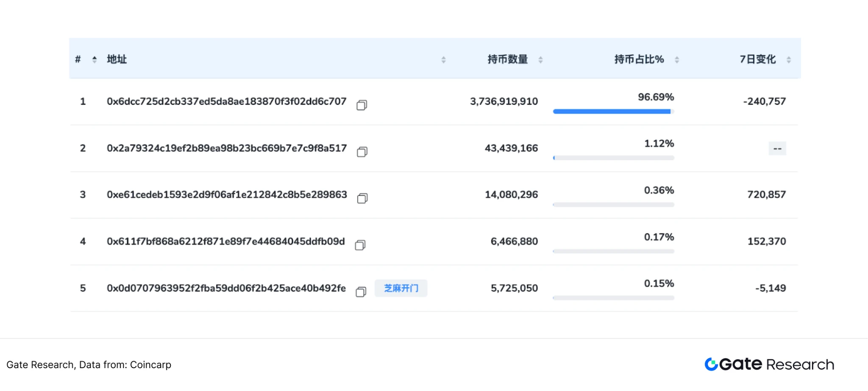The height and width of the screenshot is (391, 868).
Task: Copy the address in row 4
Action: click(360, 245)
